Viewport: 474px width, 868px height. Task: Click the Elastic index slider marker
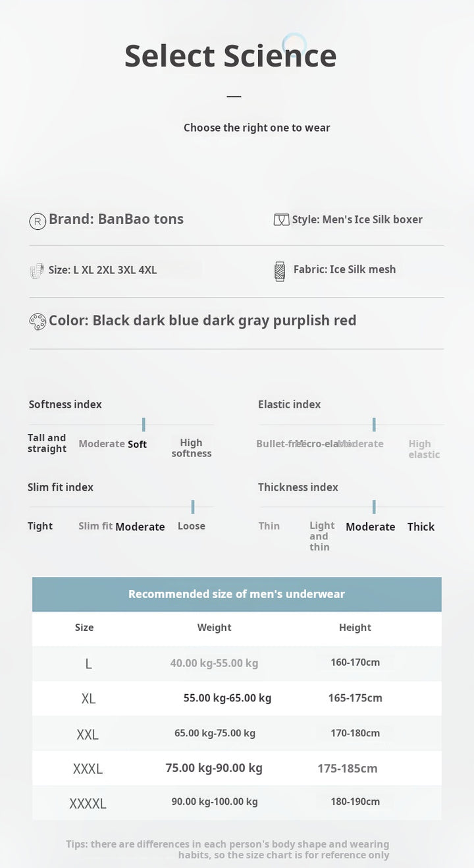pyautogui.click(x=374, y=425)
